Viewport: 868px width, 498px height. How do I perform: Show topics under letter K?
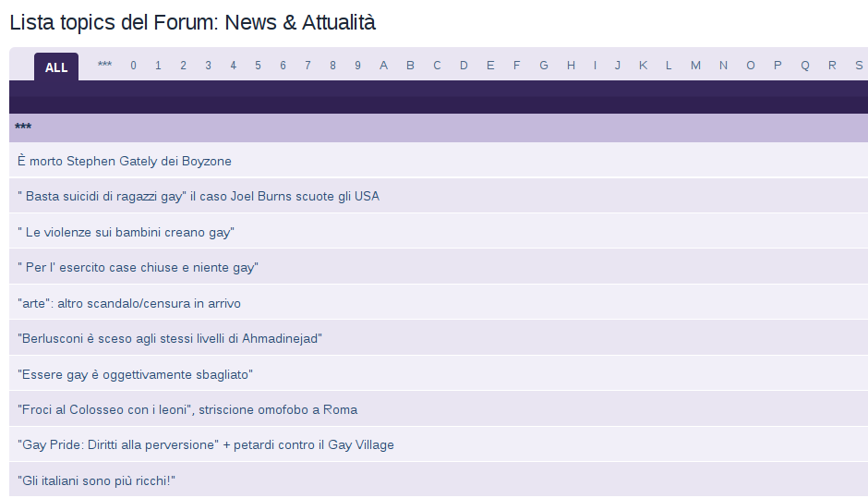tap(644, 66)
